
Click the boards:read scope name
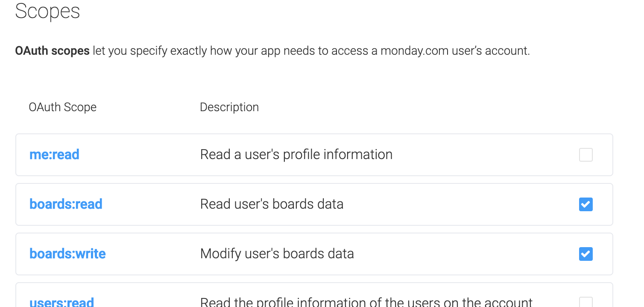[x=66, y=204]
